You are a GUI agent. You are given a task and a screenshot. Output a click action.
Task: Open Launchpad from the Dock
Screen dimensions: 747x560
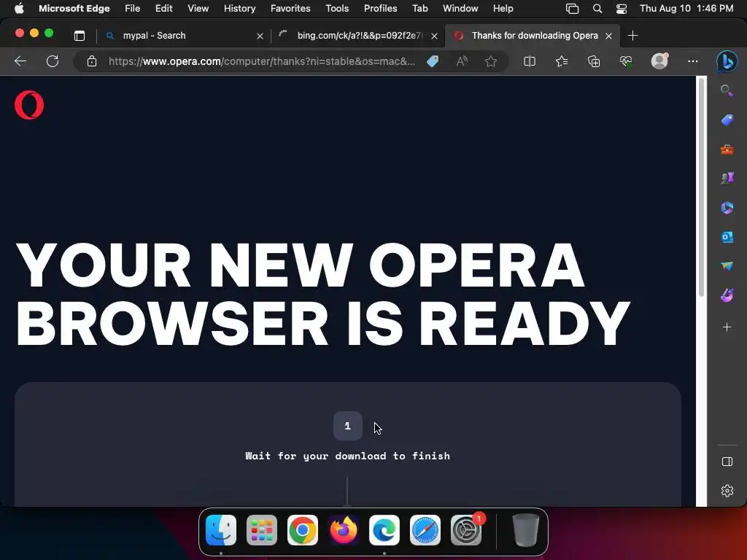262,530
